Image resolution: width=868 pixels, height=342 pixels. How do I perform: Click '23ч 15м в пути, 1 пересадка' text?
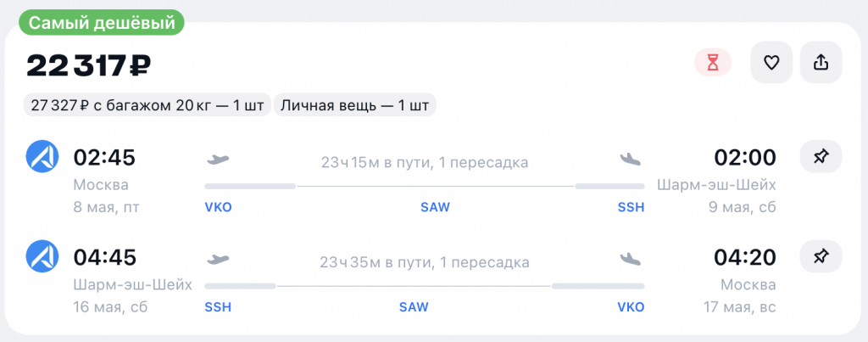pos(424,162)
